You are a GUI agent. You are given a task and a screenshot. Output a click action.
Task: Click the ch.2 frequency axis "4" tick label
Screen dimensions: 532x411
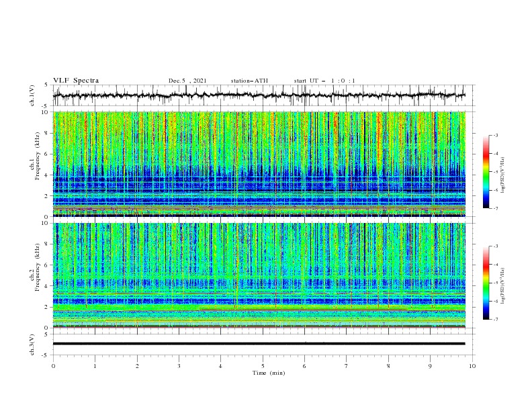pos(48,286)
